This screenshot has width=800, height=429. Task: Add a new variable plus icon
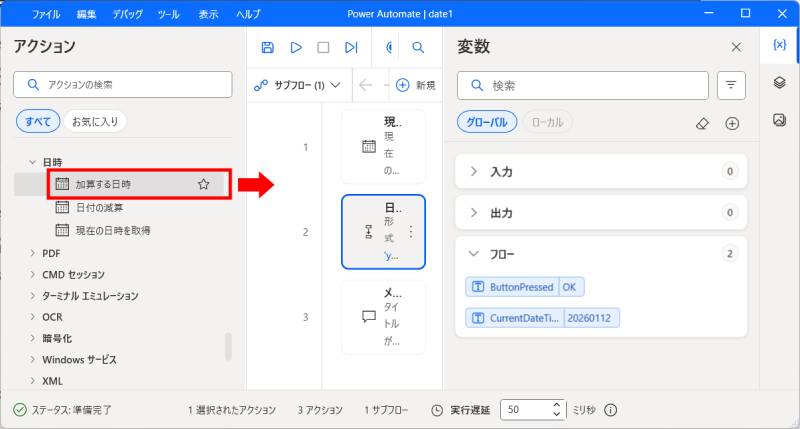tap(732, 123)
